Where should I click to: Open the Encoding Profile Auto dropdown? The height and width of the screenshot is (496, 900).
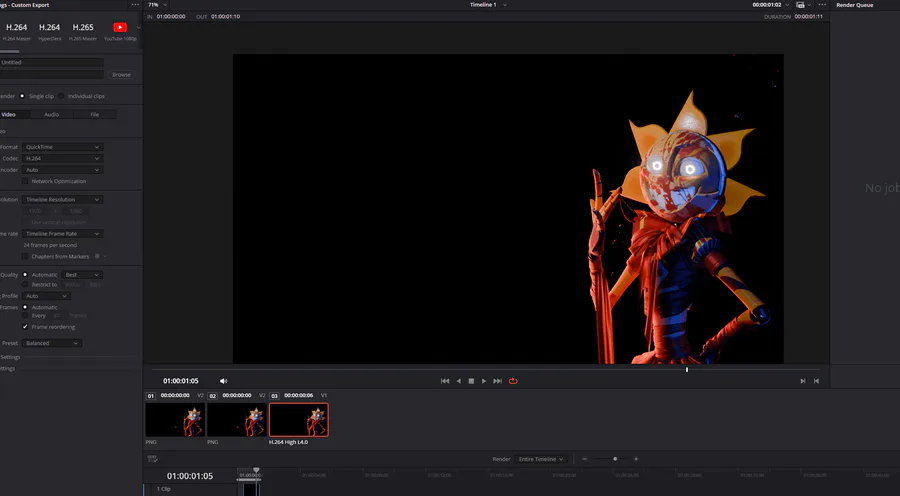coord(46,296)
